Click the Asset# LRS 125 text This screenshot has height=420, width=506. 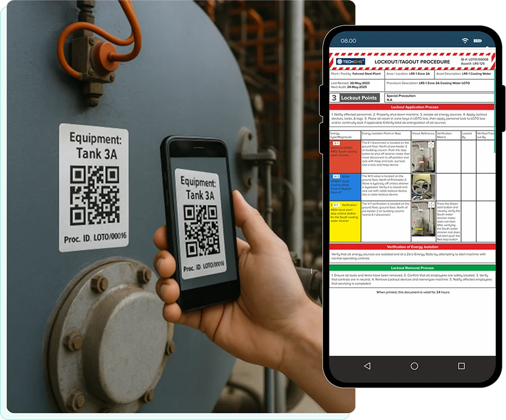coord(473,64)
